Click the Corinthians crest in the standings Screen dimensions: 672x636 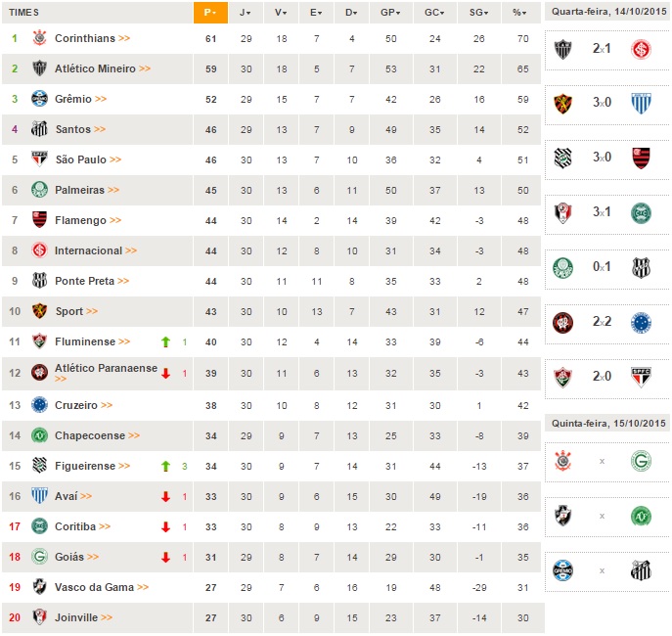(x=40, y=38)
